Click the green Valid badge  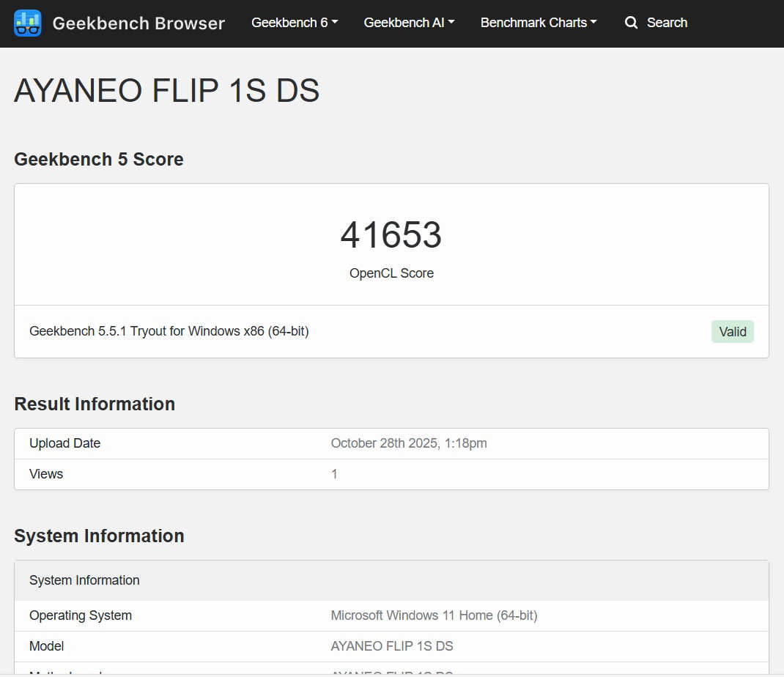click(x=732, y=332)
